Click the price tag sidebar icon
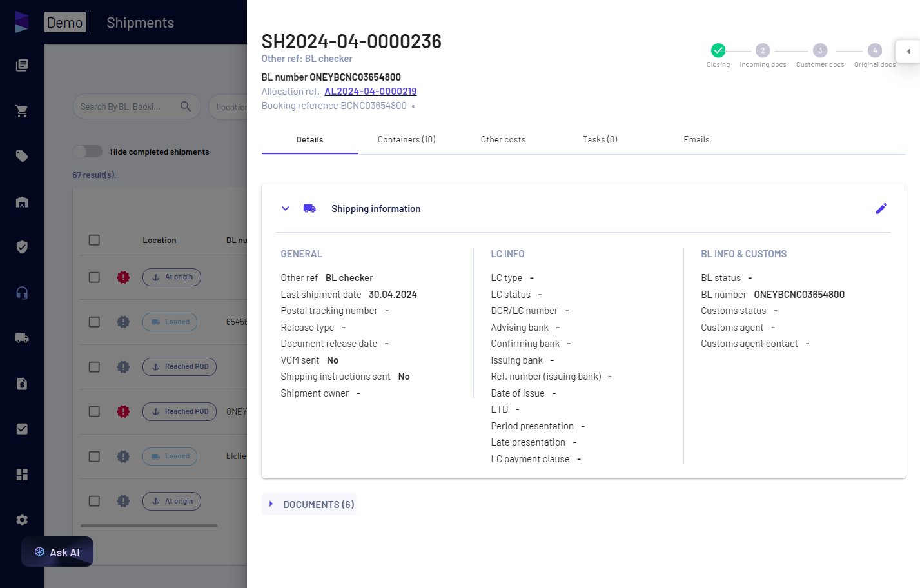Image resolution: width=920 pixels, height=588 pixels. (x=22, y=156)
